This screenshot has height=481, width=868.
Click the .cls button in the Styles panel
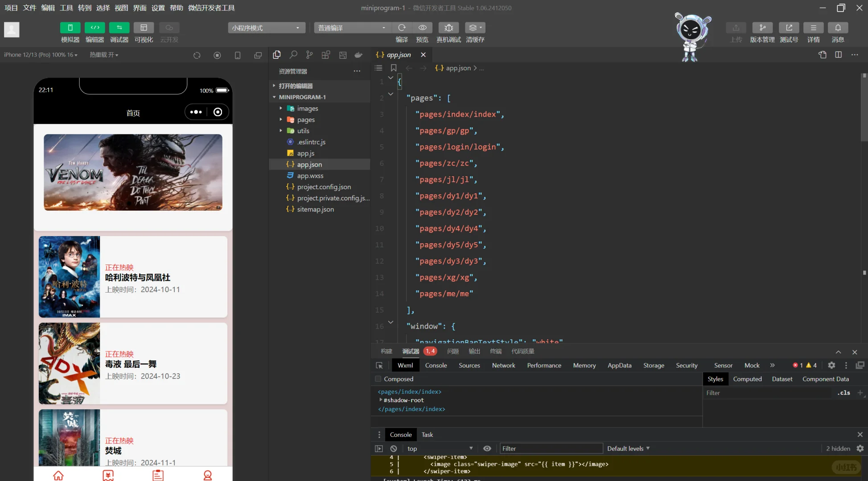(843, 393)
